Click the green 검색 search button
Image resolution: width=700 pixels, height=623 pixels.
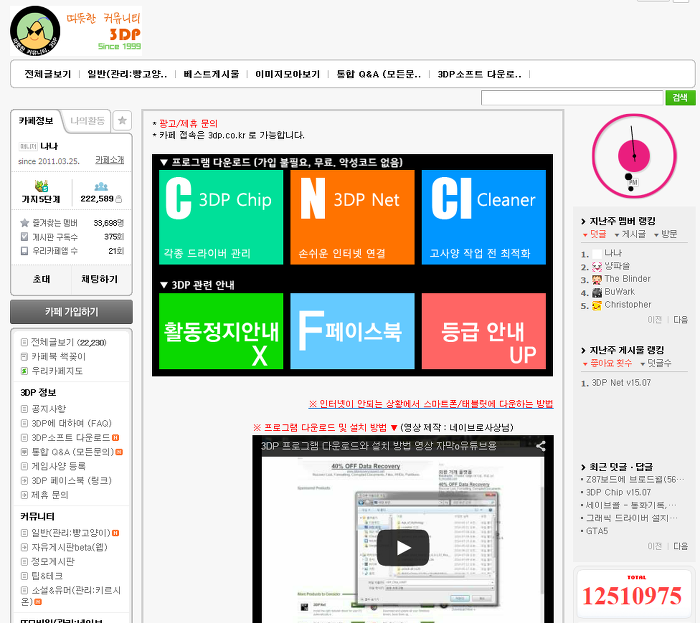click(x=680, y=98)
